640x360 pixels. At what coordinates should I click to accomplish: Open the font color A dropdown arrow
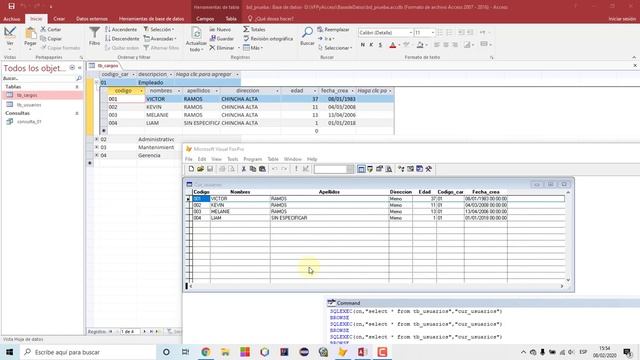399,45
